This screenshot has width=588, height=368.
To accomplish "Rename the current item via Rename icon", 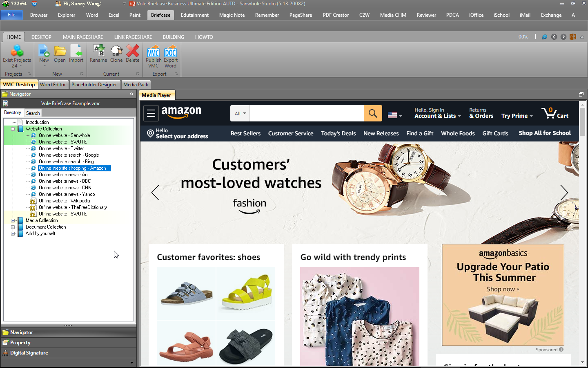I will (x=98, y=52).
